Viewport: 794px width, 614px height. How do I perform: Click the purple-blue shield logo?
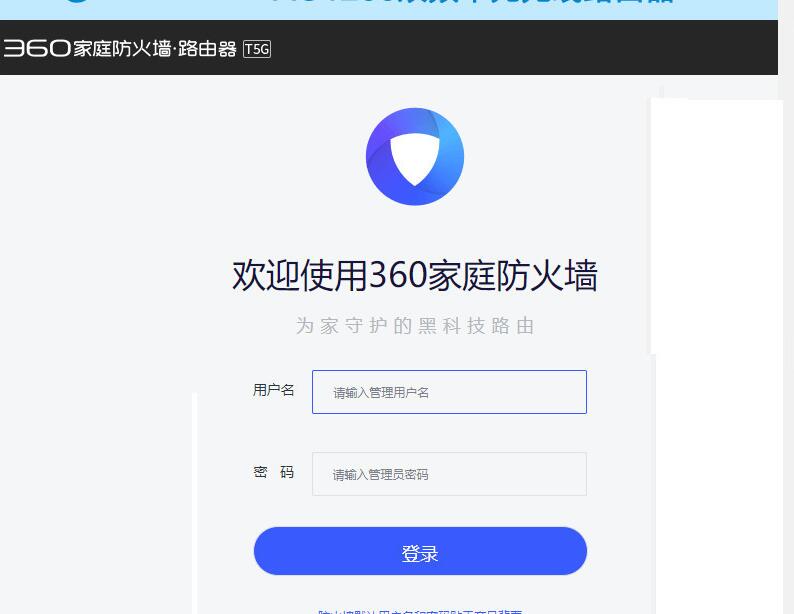[x=415, y=156]
